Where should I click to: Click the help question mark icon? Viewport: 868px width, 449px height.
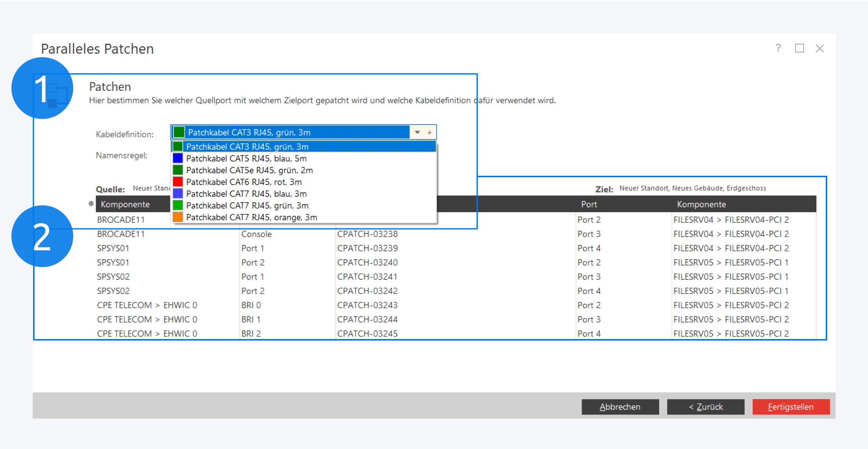coord(778,48)
